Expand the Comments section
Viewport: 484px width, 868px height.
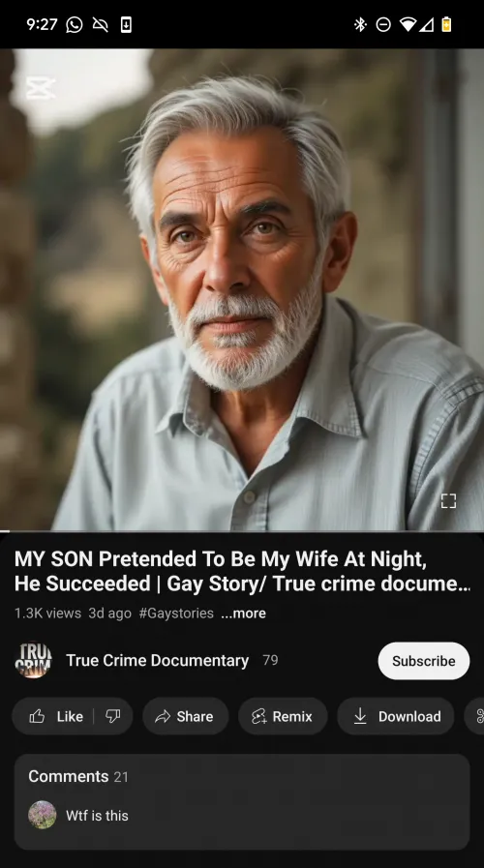click(242, 801)
